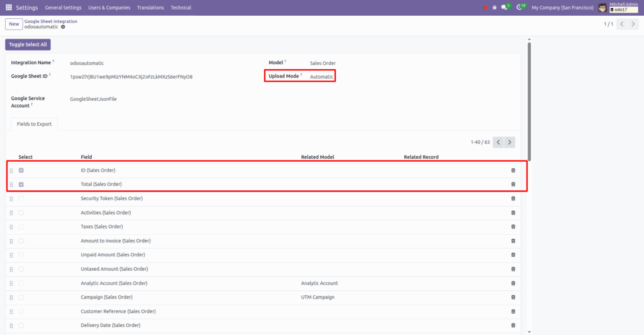
Task: Open the Technical menu
Action: pyautogui.click(x=180, y=8)
